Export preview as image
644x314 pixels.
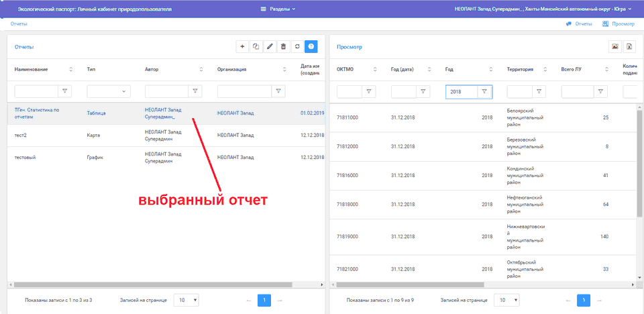(615, 47)
